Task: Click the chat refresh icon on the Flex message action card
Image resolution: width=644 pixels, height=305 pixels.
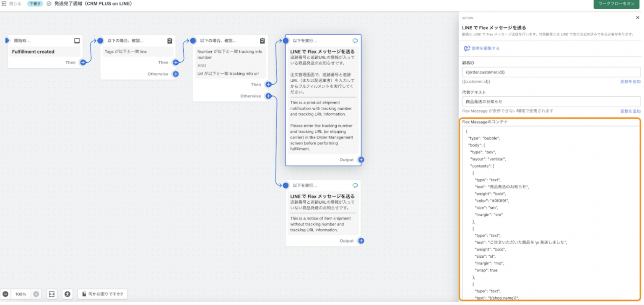Action: [354, 40]
